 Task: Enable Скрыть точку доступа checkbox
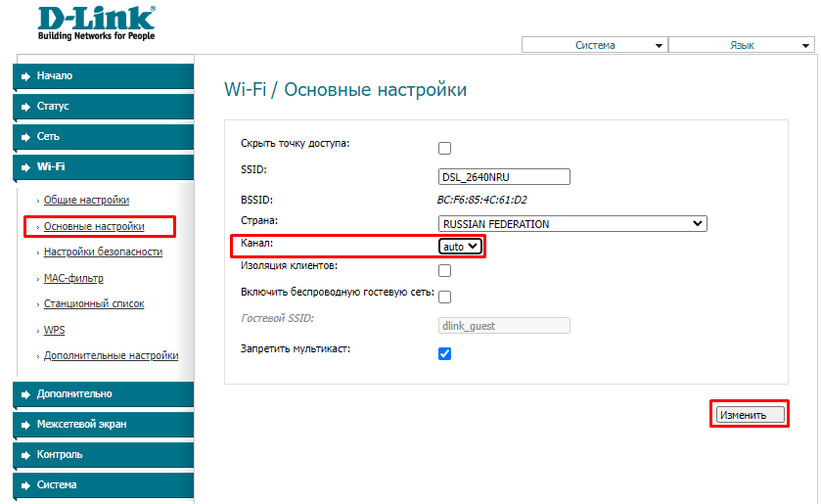(444, 149)
